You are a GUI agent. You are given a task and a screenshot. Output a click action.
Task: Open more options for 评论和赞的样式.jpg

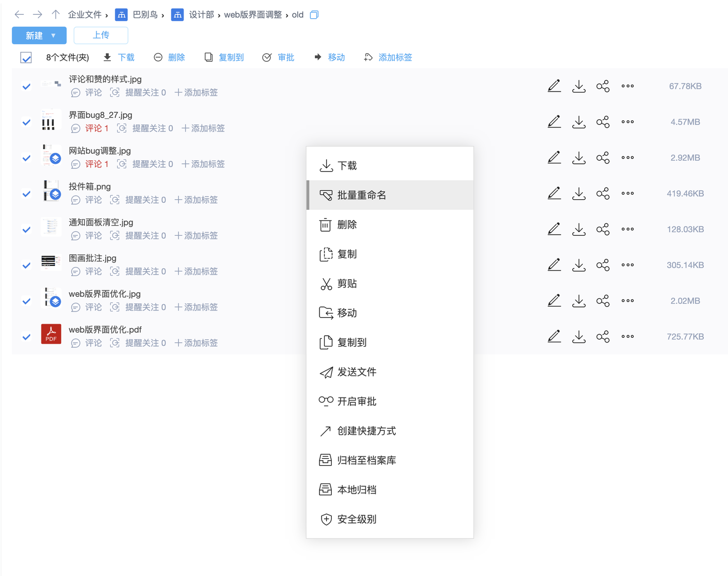pyautogui.click(x=628, y=86)
